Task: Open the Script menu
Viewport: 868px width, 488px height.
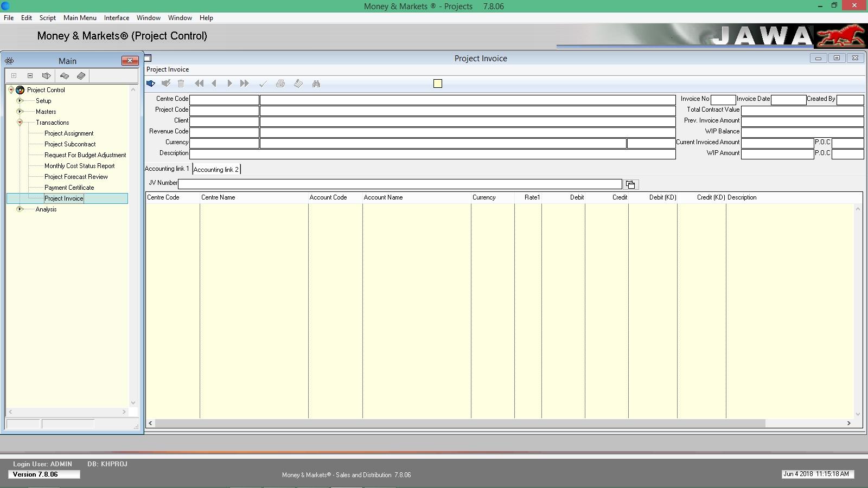Action: (x=48, y=18)
